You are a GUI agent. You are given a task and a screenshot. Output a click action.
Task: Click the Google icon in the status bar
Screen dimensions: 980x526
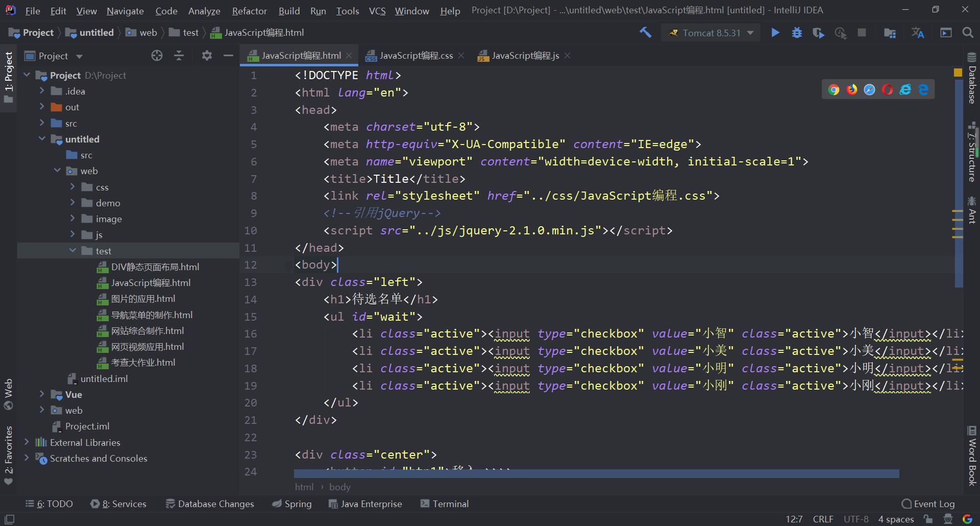pyautogui.click(x=967, y=519)
